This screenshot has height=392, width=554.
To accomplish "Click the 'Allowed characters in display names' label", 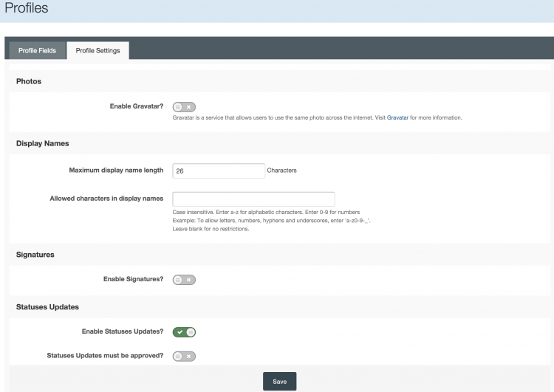I will (106, 199).
